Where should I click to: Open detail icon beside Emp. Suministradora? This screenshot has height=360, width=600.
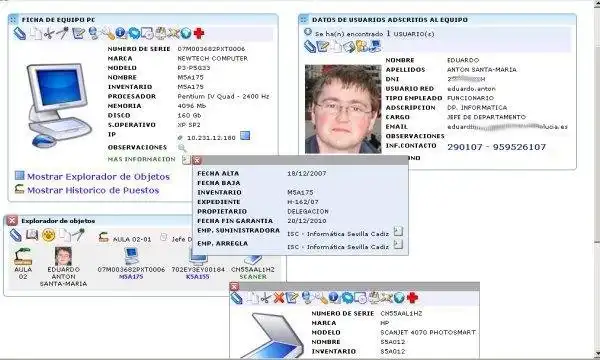[x=398, y=231]
